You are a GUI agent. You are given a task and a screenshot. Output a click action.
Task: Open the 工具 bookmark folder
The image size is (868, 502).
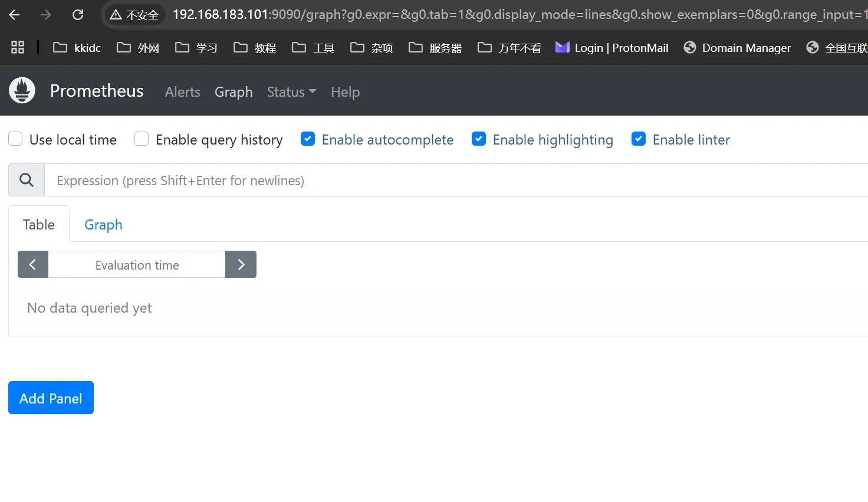pos(313,47)
